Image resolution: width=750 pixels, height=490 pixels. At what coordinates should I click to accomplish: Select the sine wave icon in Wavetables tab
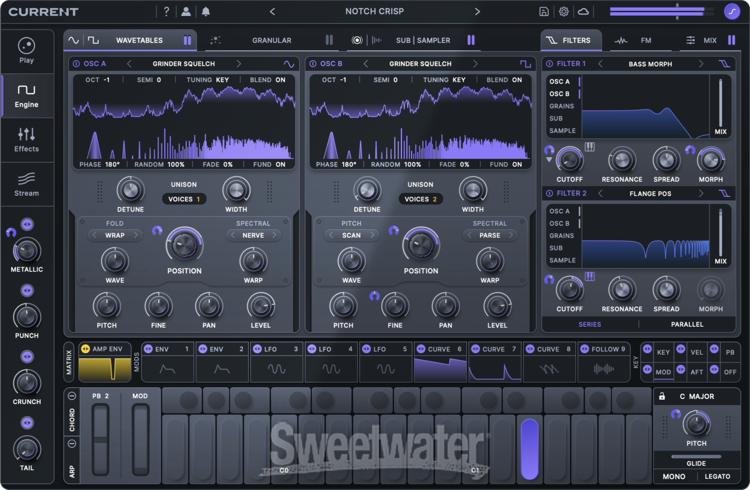coord(73,40)
